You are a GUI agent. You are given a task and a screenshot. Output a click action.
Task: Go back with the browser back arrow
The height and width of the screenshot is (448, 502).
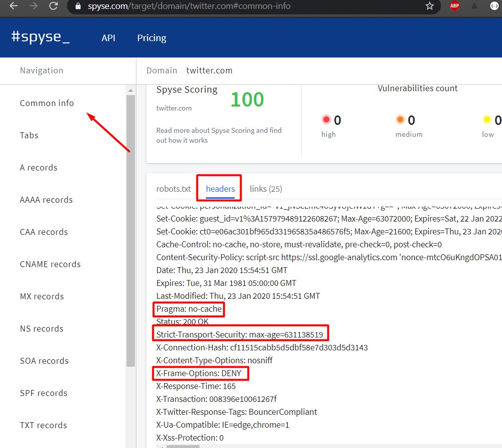(x=13, y=6)
